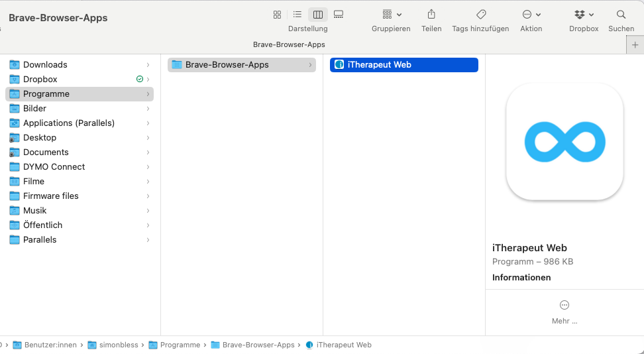Image resolution: width=644 pixels, height=354 pixels.
Task: Expand the Parallels folder chevron
Action: coord(148,240)
